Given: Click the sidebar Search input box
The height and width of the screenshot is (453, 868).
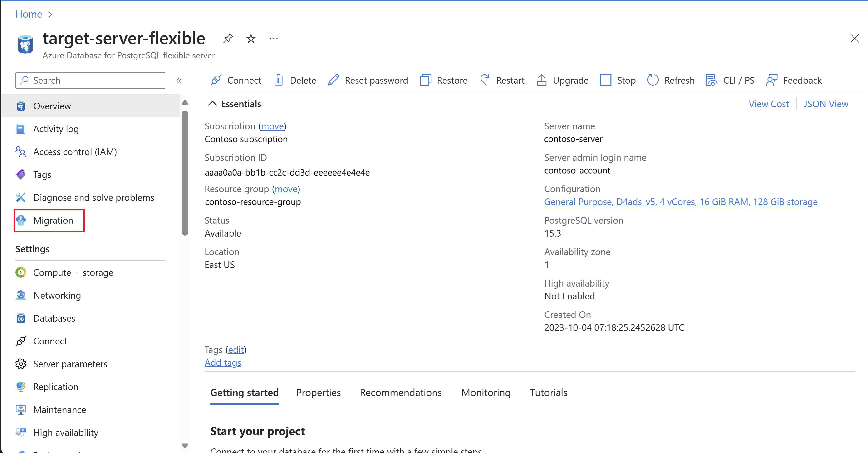Looking at the screenshot, I should pyautogui.click(x=90, y=81).
